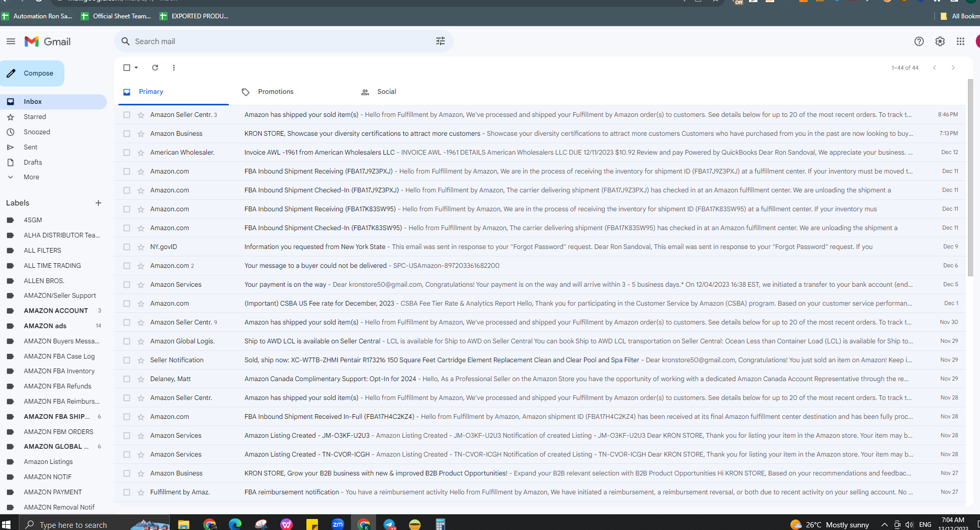This screenshot has width=980, height=530.
Task: Open the Official Sheet Team... bookmark
Action: 116,16
